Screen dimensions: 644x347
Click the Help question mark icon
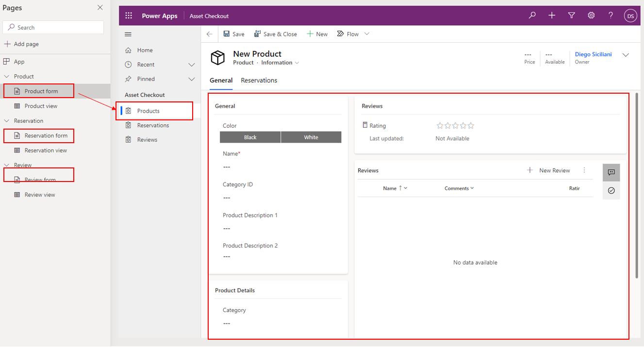tap(611, 15)
